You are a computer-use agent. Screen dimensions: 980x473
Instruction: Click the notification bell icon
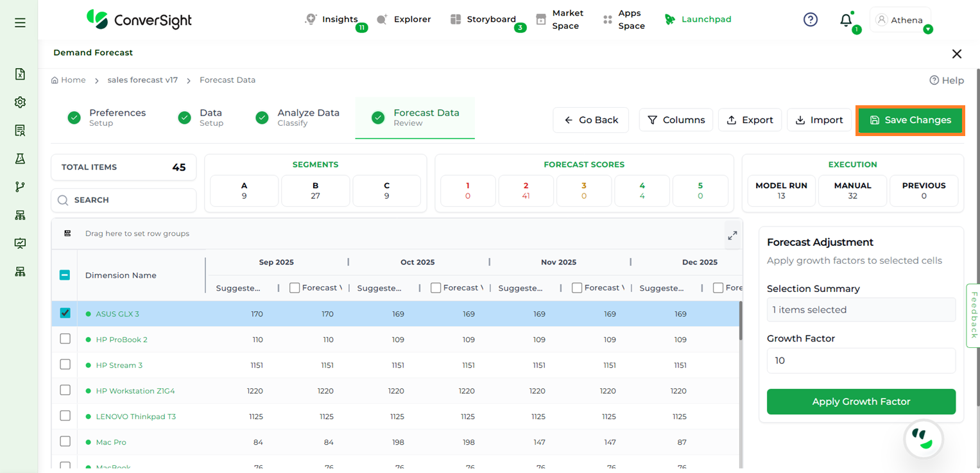tap(846, 20)
